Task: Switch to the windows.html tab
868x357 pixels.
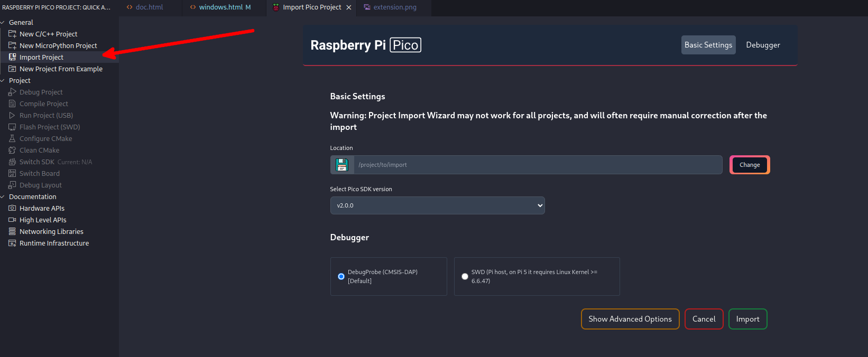Action: [225, 7]
